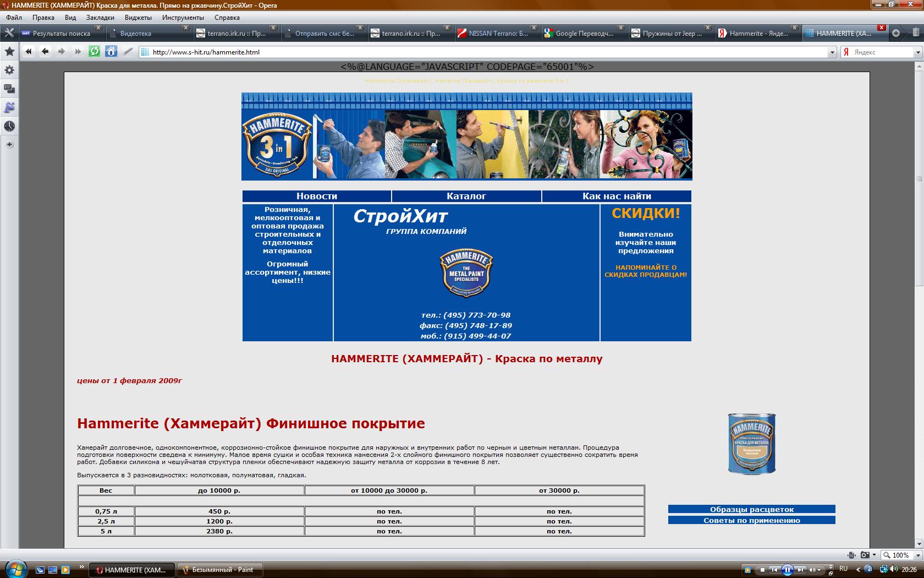Open the address bar history dropdown

pos(832,52)
